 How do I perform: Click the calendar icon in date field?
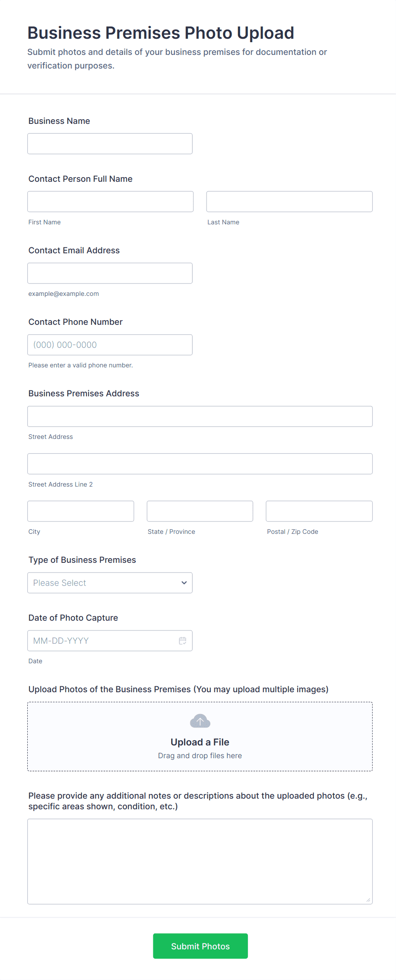tap(183, 641)
